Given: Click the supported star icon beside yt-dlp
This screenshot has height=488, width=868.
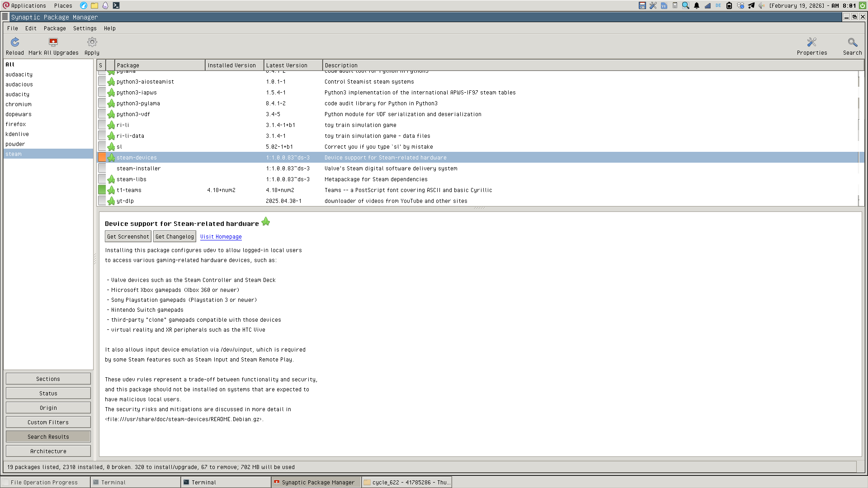Looking at the screenshot, I should click(111, 201).
